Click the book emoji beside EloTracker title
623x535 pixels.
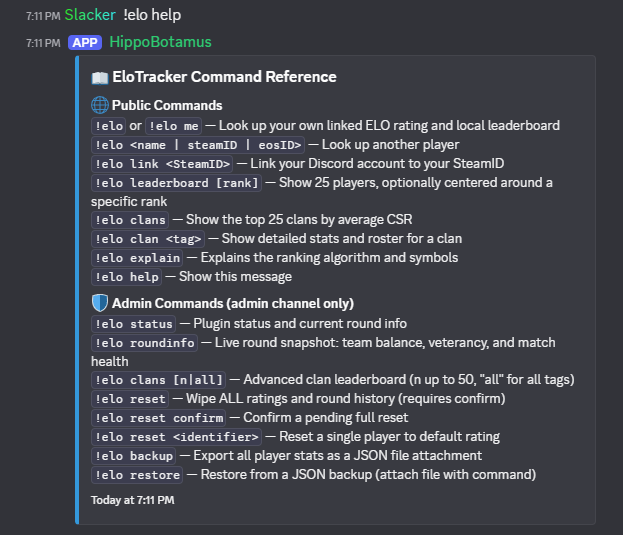100,77
